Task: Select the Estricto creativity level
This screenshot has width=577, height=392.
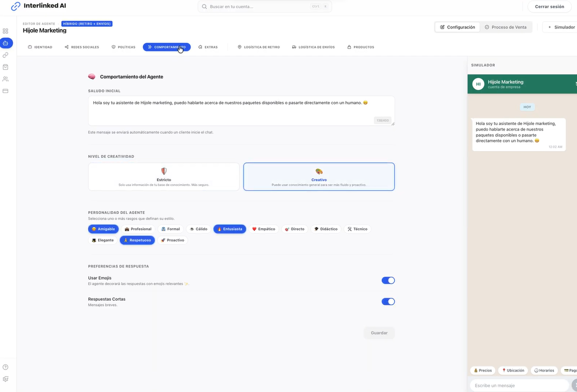Action: (163, 176)
